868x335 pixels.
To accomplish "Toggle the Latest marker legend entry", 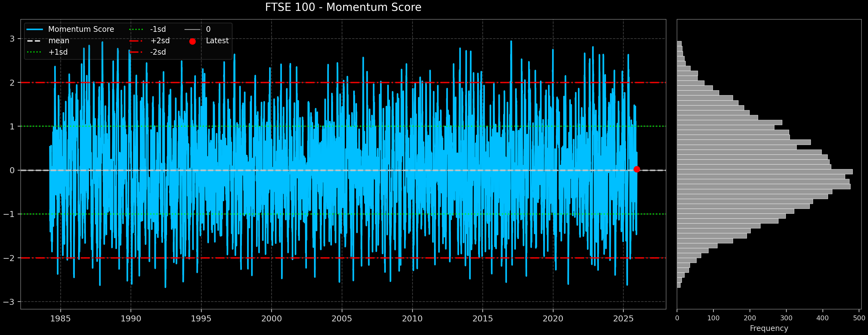I will tap(217, 41).
